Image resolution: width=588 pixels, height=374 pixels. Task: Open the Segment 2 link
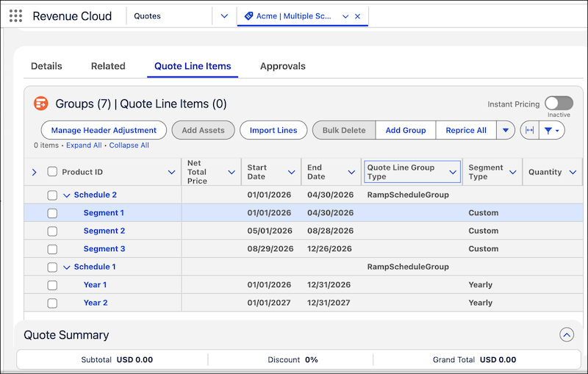[104, 231]
